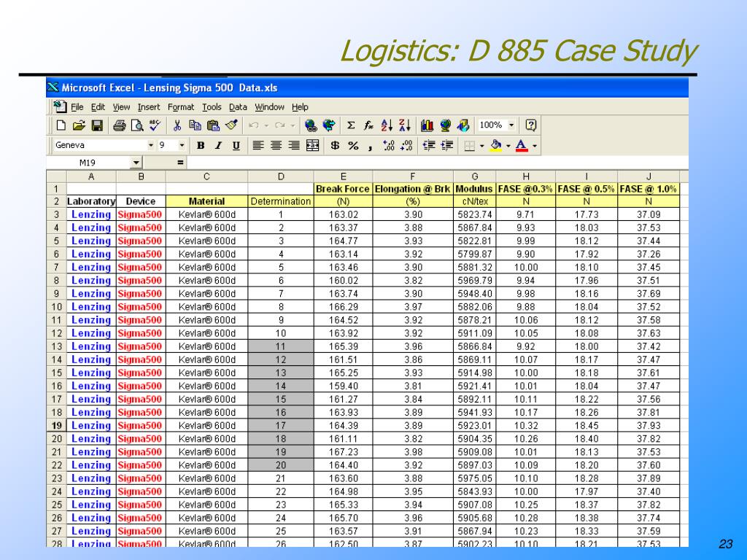Click Merge and Center icon
This screenshot has width=747, height=560.
(312, 146)
